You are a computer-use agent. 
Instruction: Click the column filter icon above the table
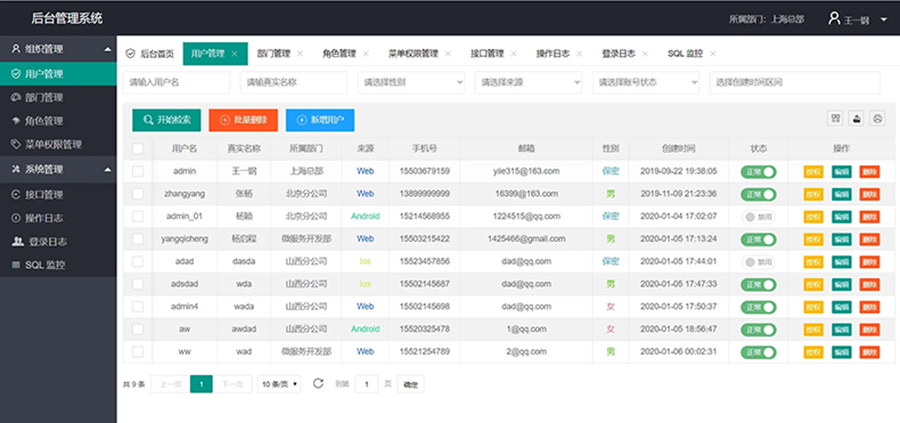[x=835, y=118]
